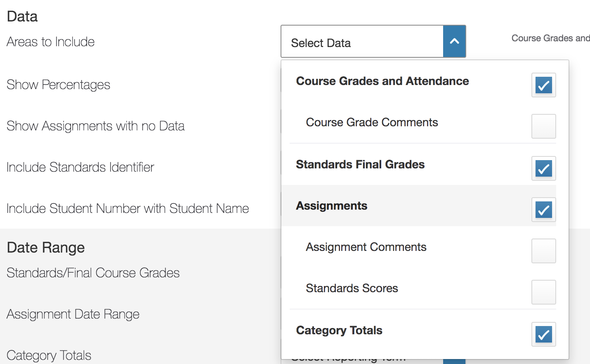590x364 pixels.
Task: Select the highlighted Assignments row
Action: coord(331,206)
